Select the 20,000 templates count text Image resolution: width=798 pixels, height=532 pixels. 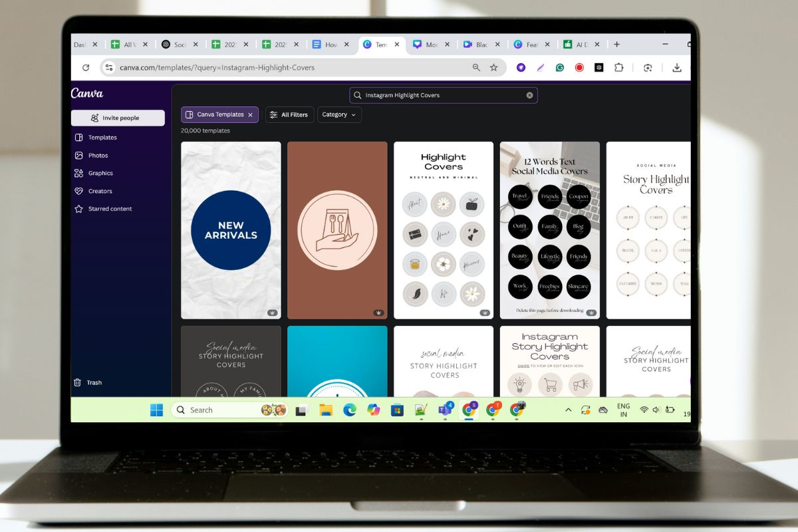coord(205,131)
